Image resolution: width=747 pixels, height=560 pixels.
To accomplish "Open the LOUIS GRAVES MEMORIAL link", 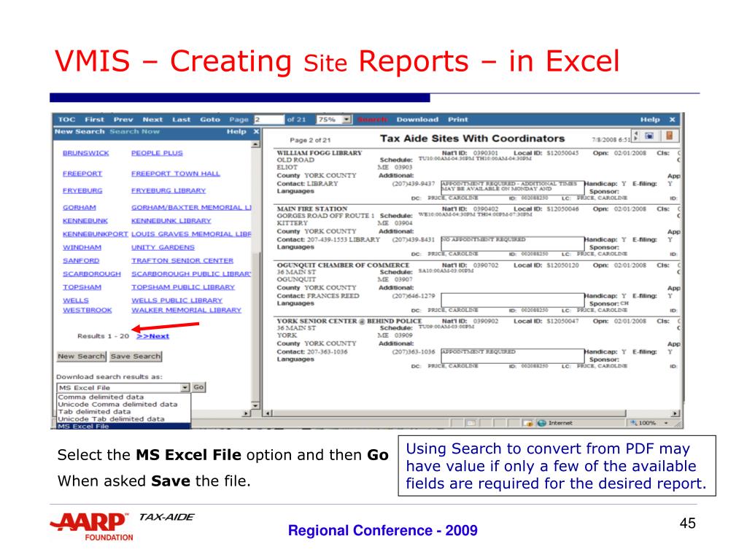I will pyautogui.click(x=191, y=234).
